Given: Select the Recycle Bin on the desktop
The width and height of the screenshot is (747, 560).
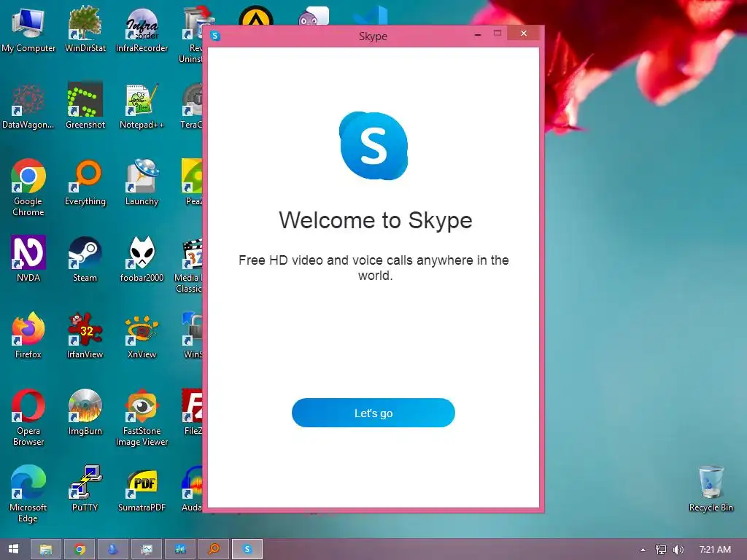Looking at the screenshot, I should point(711,489).
